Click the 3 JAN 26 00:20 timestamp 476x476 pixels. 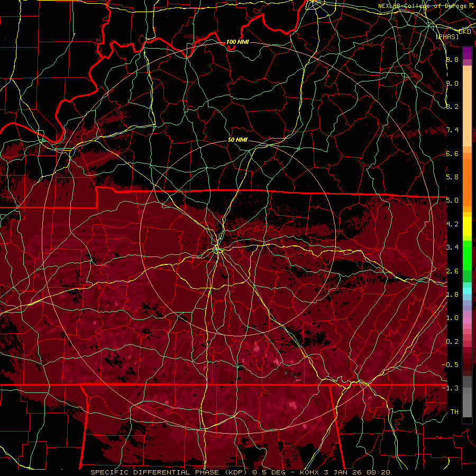[356, 472]
